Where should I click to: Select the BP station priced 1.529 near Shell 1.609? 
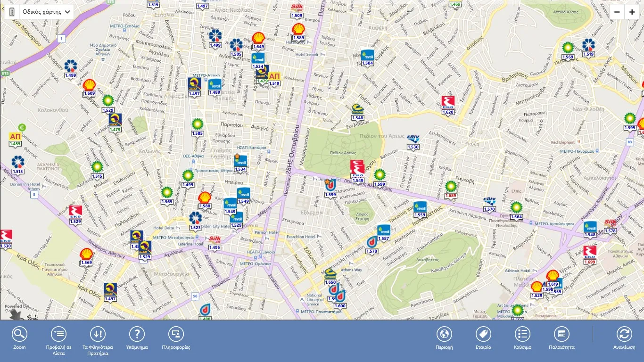(x=108, y=104)
